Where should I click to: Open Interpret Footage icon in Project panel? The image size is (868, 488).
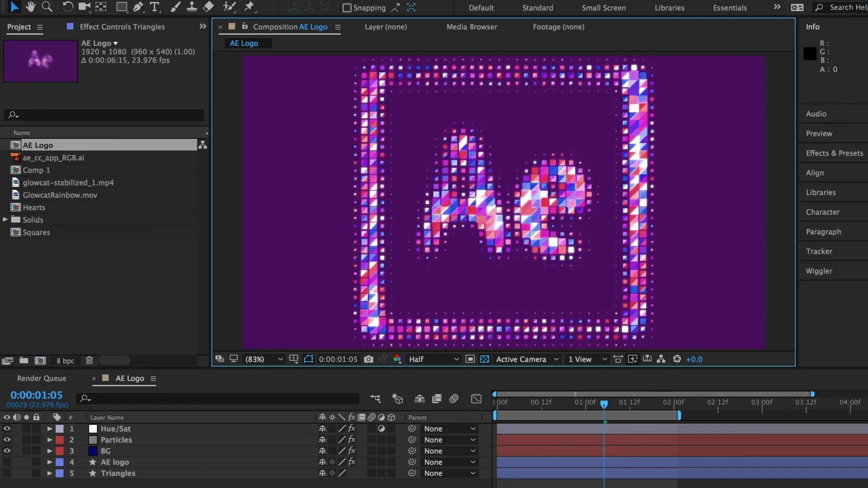(7, 360)
